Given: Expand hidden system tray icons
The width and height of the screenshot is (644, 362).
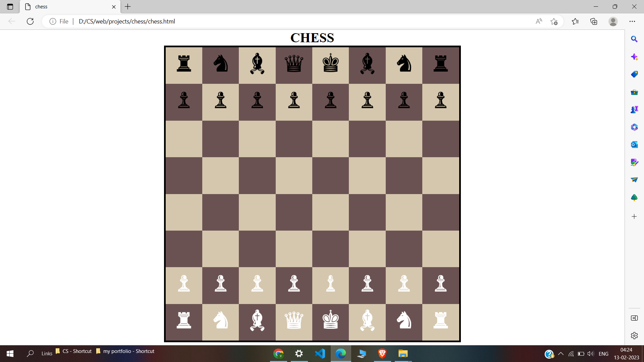Looking at the screenshot, I should point(561,353).
